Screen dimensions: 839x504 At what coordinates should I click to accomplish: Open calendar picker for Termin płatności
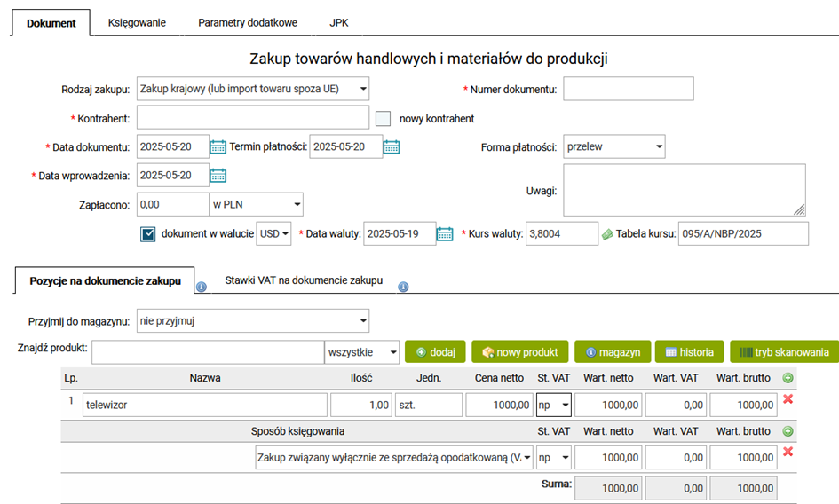[x=392, y=147]
